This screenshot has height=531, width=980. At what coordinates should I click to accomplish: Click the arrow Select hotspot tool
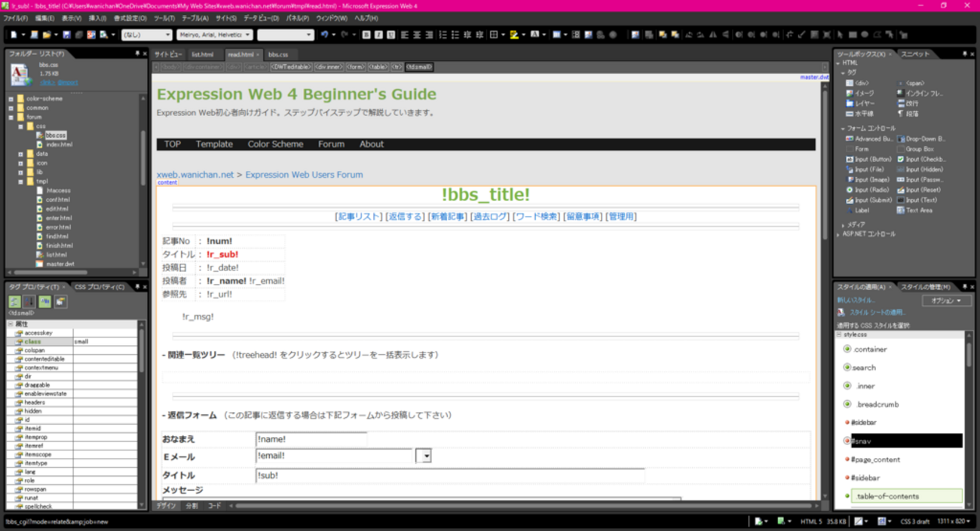(x=841, y=35)
